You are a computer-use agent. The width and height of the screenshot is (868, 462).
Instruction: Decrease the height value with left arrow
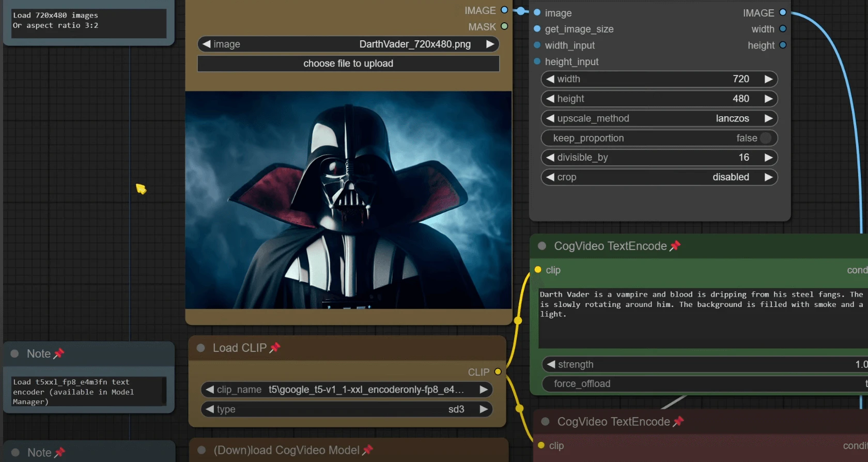click(x=550, y=99)
